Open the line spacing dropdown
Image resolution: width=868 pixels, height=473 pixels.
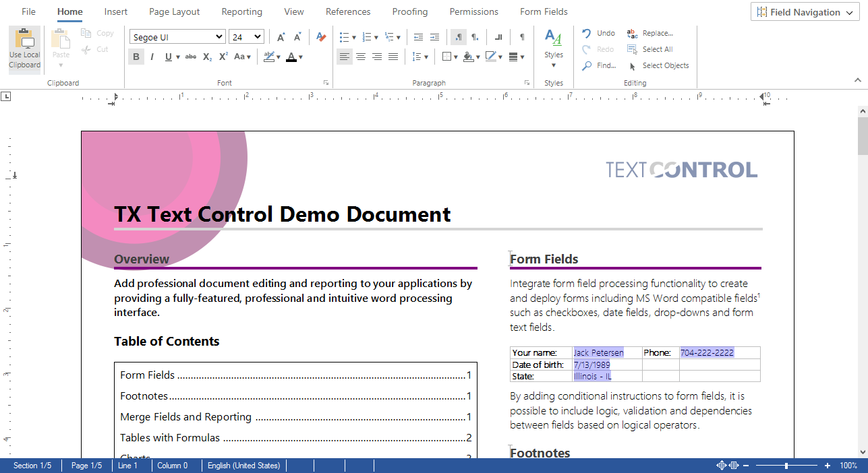click(x=420, y=57)
